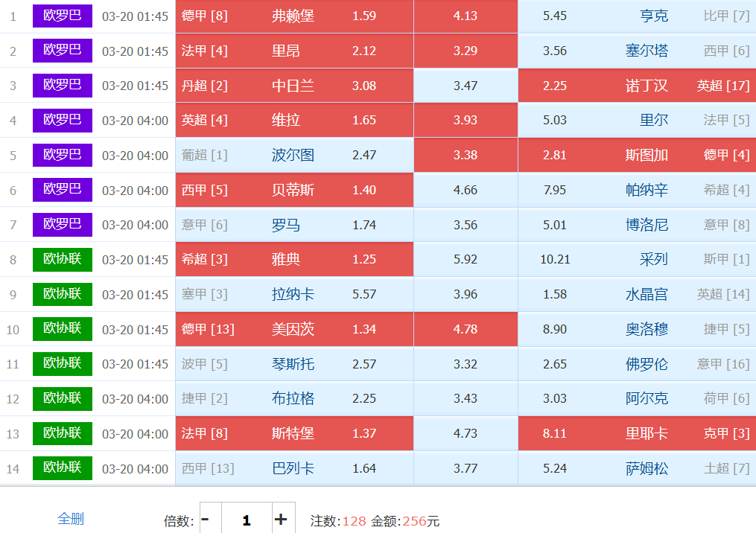
Task: Decrease the multiplier with the minus button
Action: coord(206,520)
